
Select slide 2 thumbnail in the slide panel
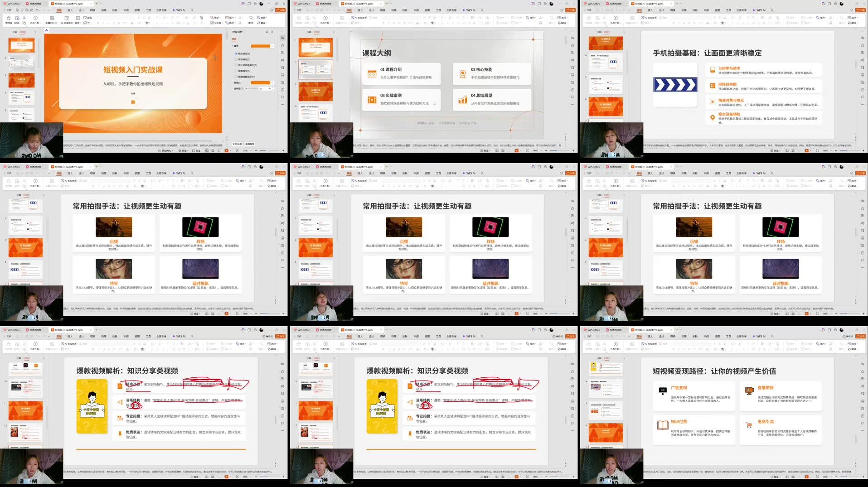coord(21,61)
